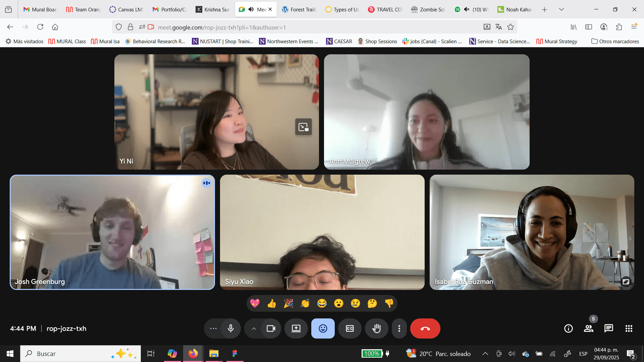
Task: Toggle the microphone mute button
Action: (231, 328)
